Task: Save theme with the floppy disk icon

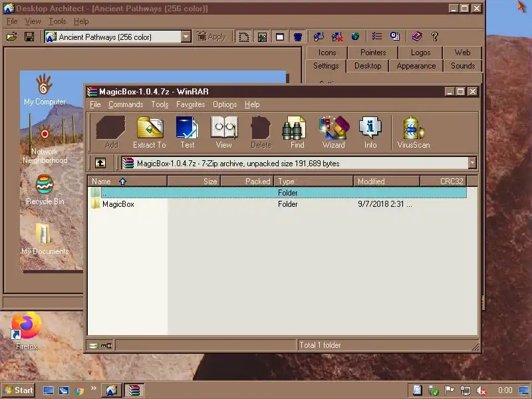Action: click(x=29, y=37)
